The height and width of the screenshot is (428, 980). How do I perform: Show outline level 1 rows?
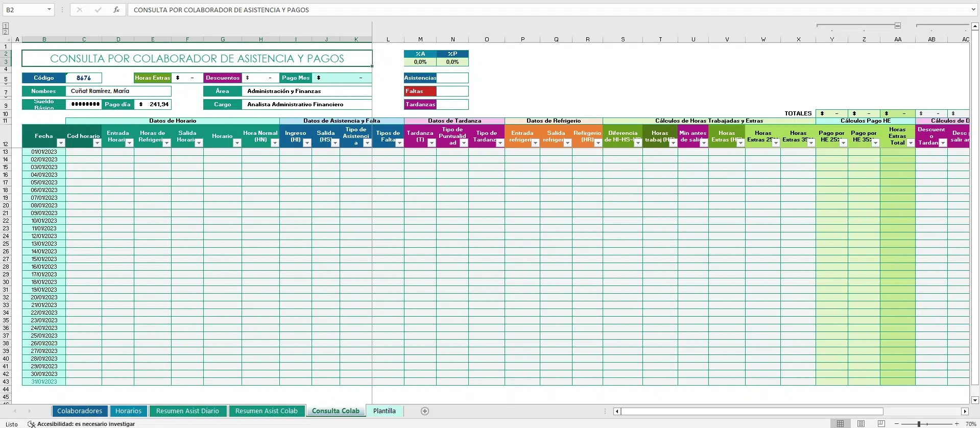click(6, 26)
